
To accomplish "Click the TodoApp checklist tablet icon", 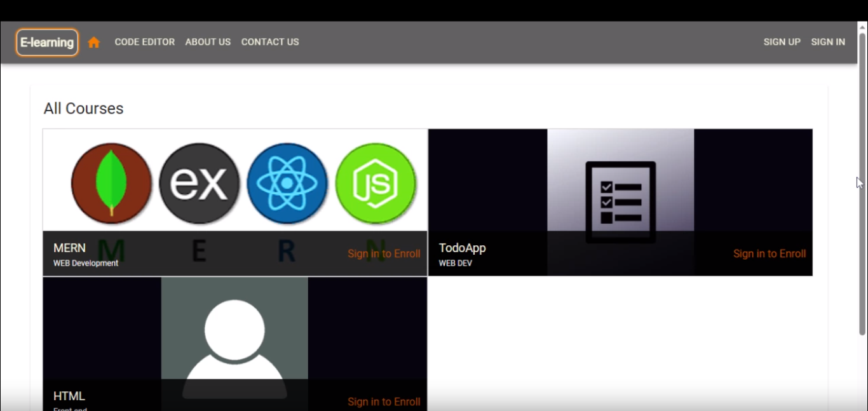I will pyautogui.click(x=620, y=202).
